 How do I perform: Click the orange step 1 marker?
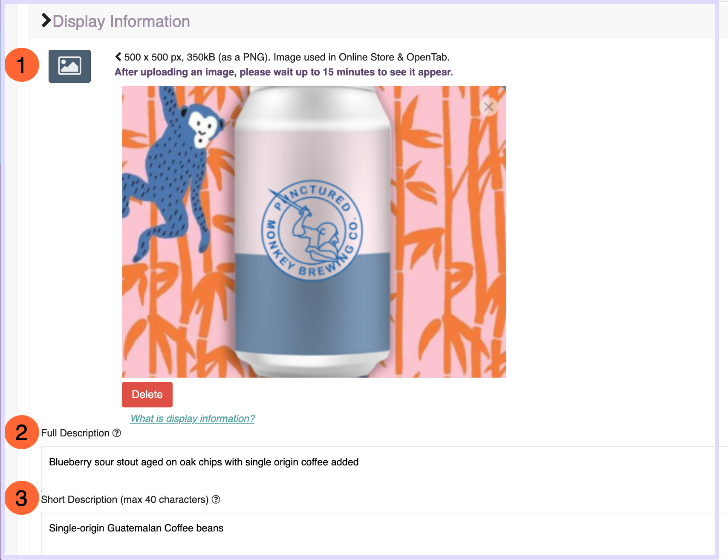(x=22, y=65)
